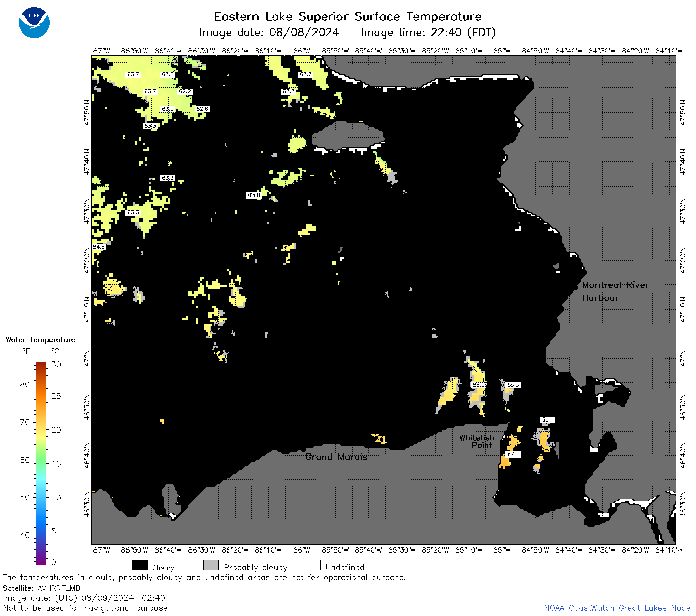The width and height of the screenshot is (696, 616).
Task: Click the 80 tick on the Fahrenheit scale
Action: point(25,384)
